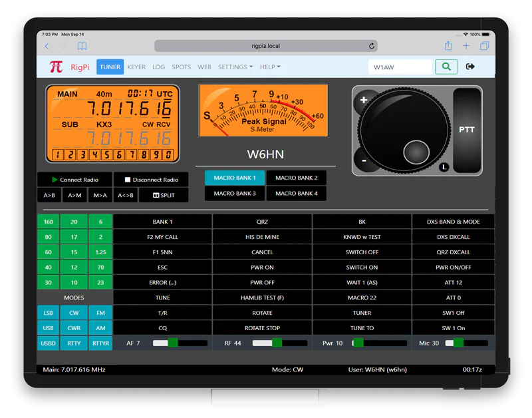Open the LOG tab
The height and width of the screenshot is (418, 532).
158,67
